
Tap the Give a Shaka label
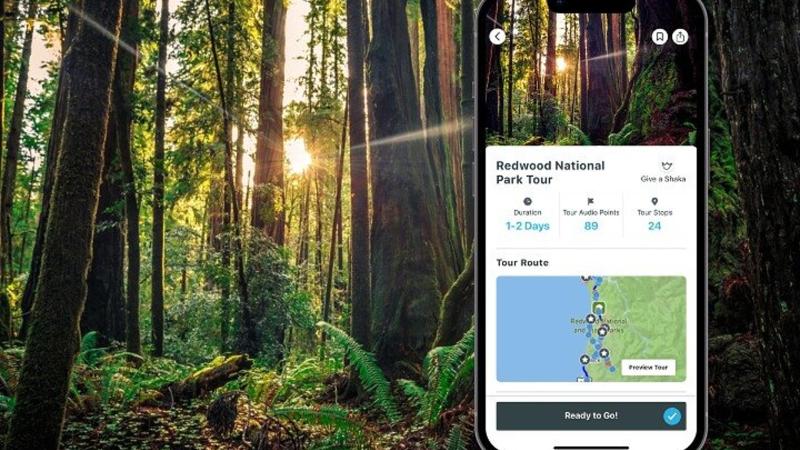click(x=663, y=179)
